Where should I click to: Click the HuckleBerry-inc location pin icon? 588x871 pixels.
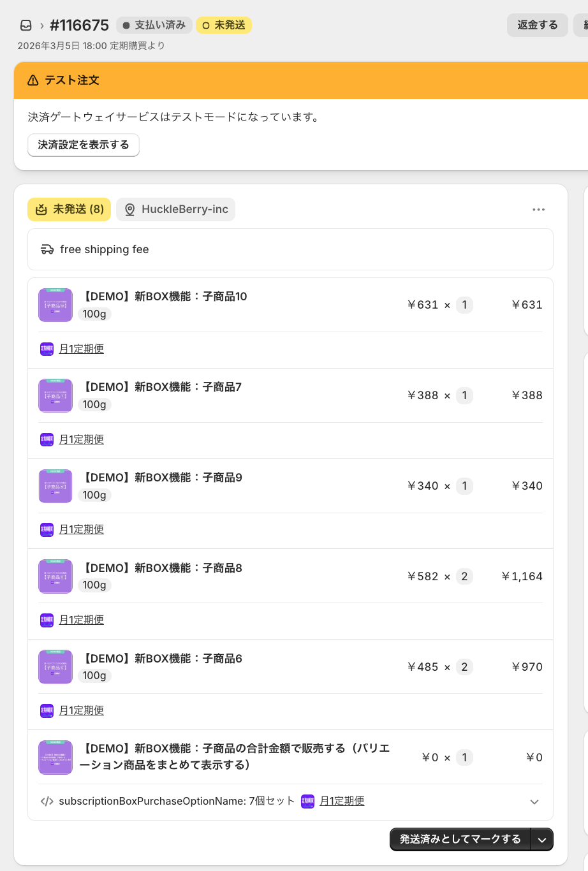pos(130,210)
